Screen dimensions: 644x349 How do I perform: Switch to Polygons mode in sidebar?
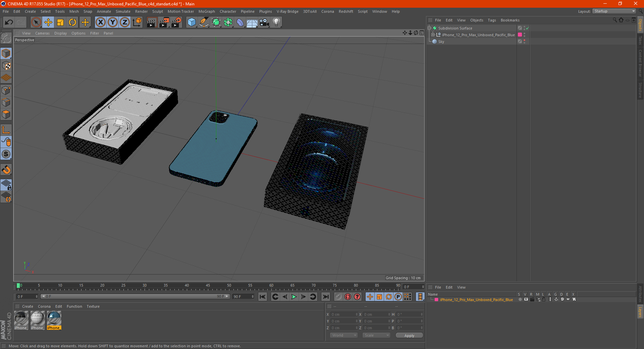[x=6, y=115]
